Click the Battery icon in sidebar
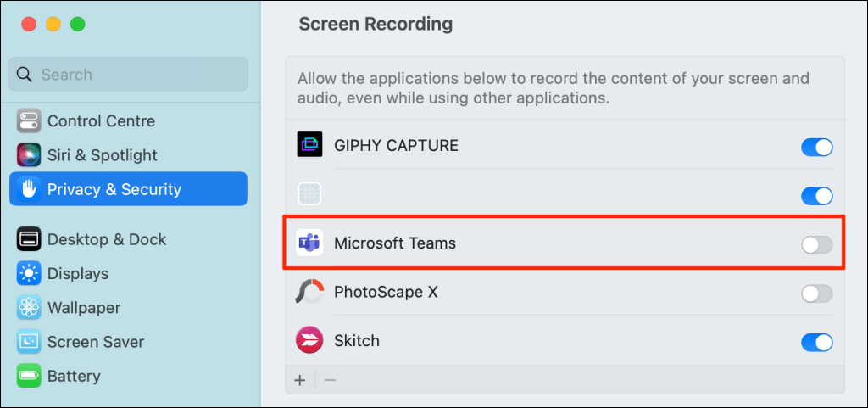The height and width of the screenshot is (408, 868). point(29,376)
